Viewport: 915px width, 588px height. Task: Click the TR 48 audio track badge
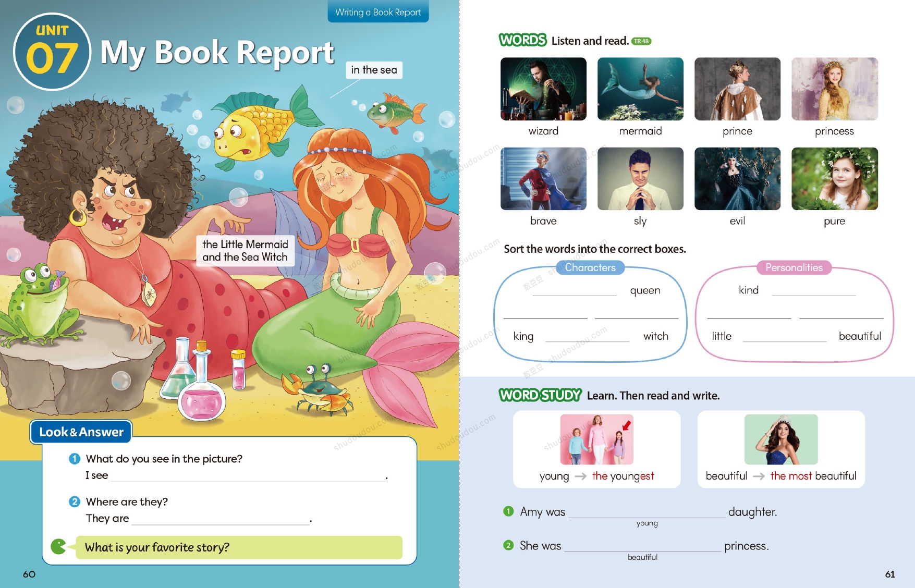click(641, 41)
